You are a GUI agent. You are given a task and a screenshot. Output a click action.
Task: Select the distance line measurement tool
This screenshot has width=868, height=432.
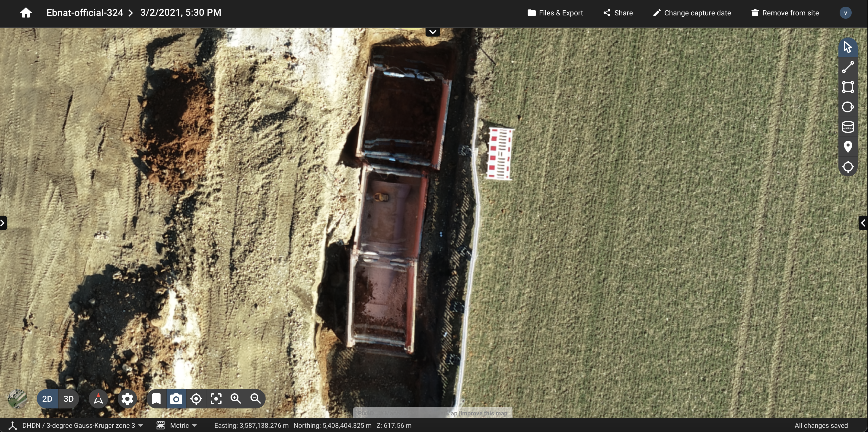tap(848, 67)
